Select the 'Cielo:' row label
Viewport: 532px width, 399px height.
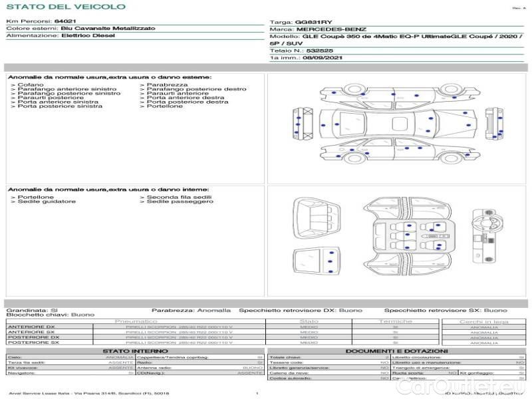point(15,357)
